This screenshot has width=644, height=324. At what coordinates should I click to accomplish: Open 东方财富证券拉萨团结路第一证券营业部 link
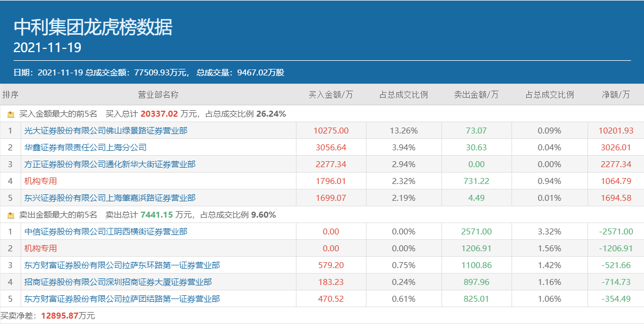pyautogui.click(x=122, y=299)
